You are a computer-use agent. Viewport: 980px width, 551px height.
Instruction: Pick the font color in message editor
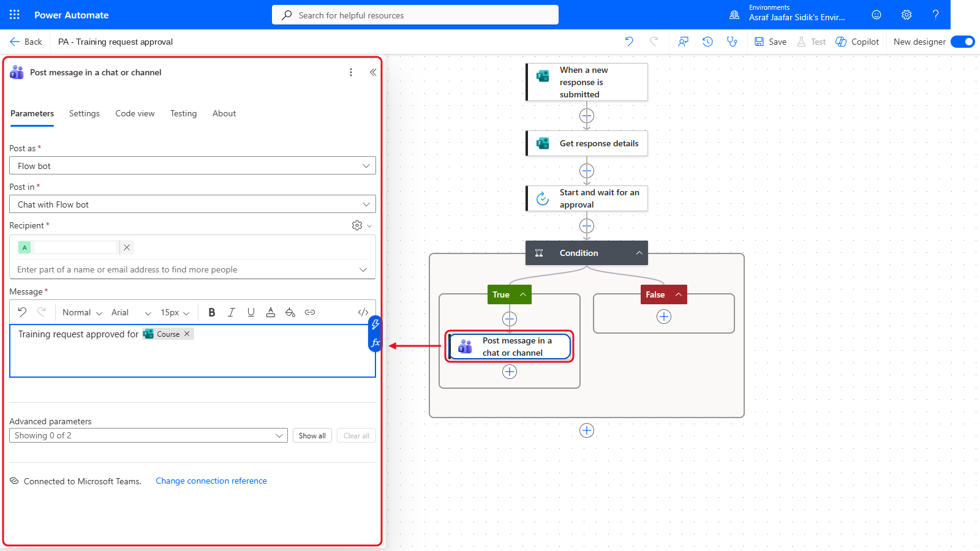pyautogui.click(x=271, y=312)
